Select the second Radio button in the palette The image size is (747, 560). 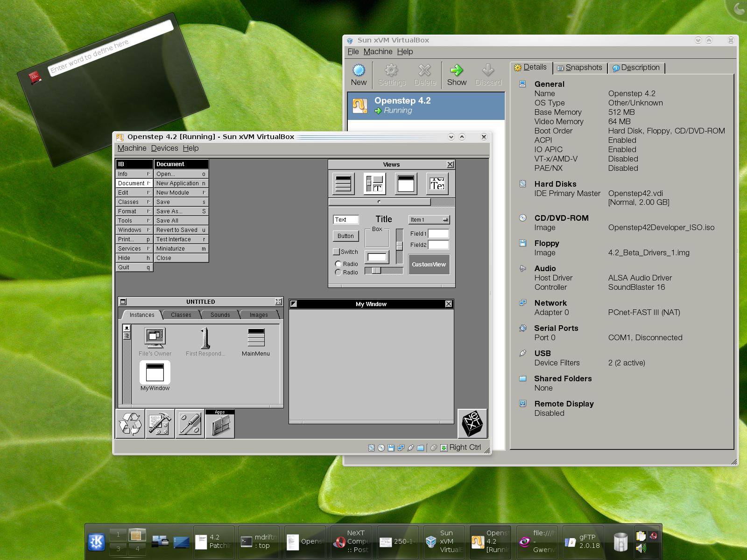(338, 272)
